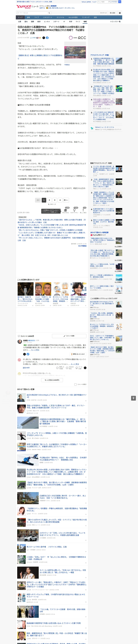Open 猪瀬聖 commenter avatar
Image resolution: width=138 pixels, height=644 pixels.
(20, 342)
